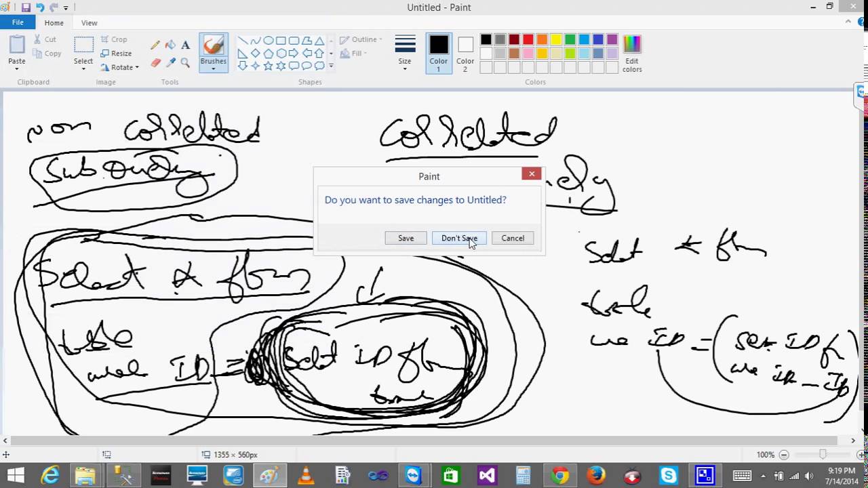Expand the Paste dropdown arrow

17,68
